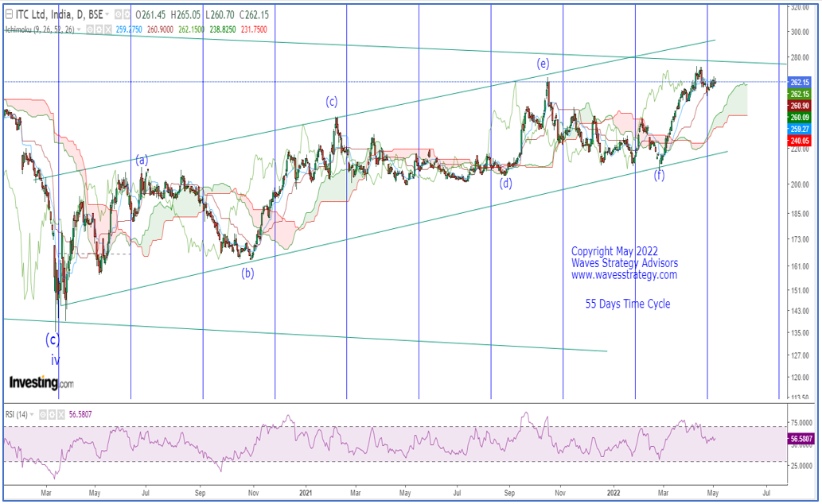This screenshot has height=504, width=822.
Task: Click the high price H265.05
Action: pyautogui.click(x=185, y=14)
